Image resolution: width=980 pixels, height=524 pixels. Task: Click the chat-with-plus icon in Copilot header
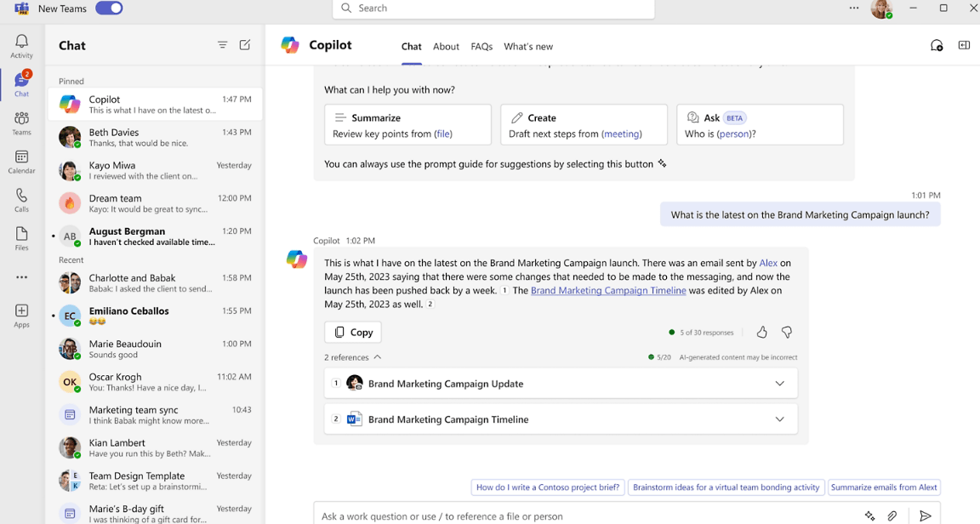[937, 45]
